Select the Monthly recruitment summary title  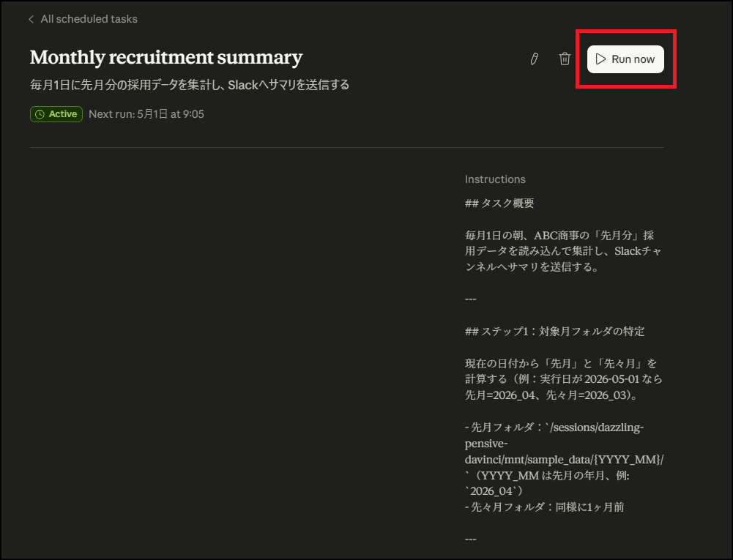pyautogui.click(x=165, y=57)
